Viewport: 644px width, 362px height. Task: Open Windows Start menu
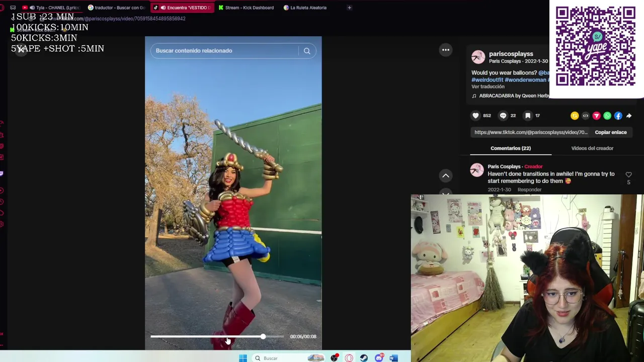coord(243,358)
